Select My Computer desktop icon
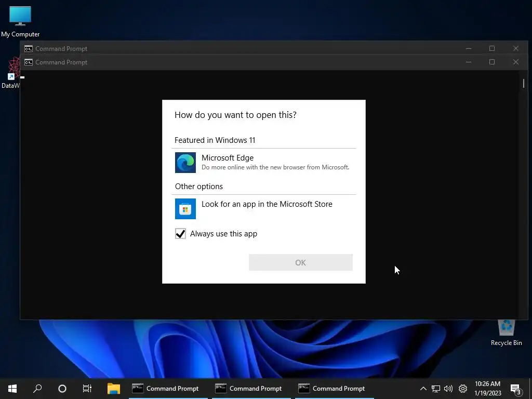Screen dimensions: 532x399 pos(20,21)
